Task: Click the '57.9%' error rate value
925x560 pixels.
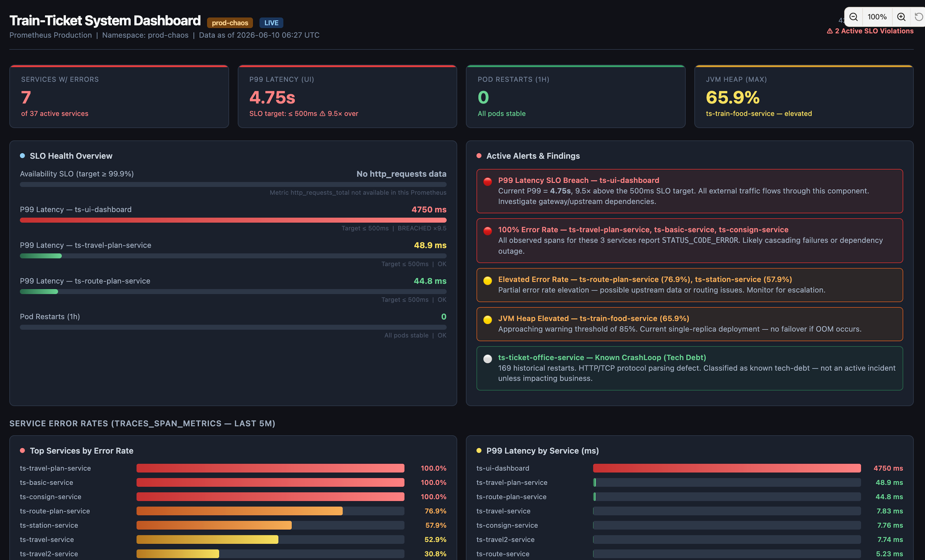Action: click(x=436, y=525)
